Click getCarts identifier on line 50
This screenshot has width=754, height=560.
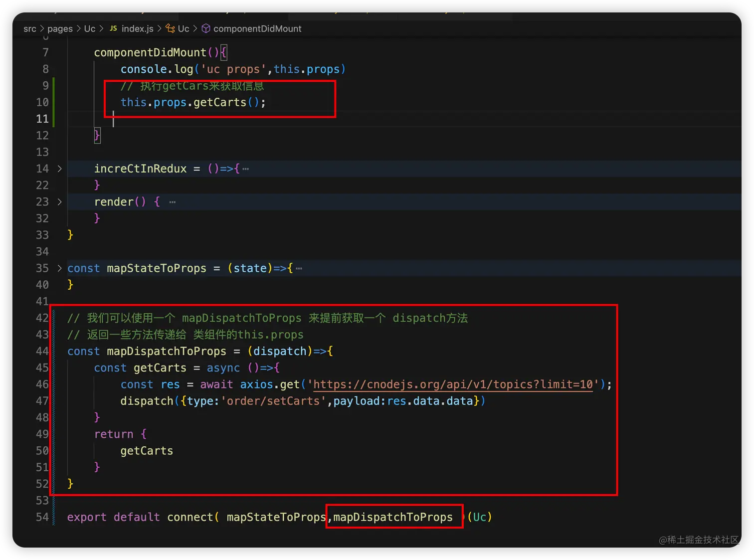pyautogui.click(x=147, y=451)
